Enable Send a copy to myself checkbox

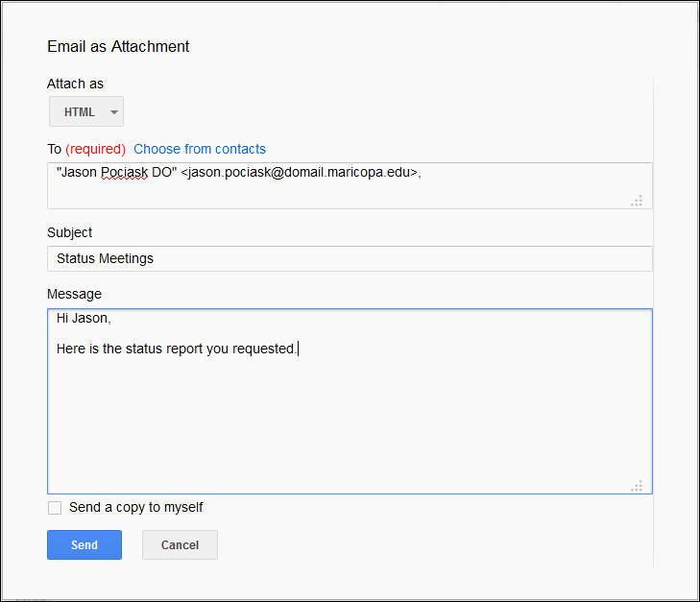tap(55, 508)
